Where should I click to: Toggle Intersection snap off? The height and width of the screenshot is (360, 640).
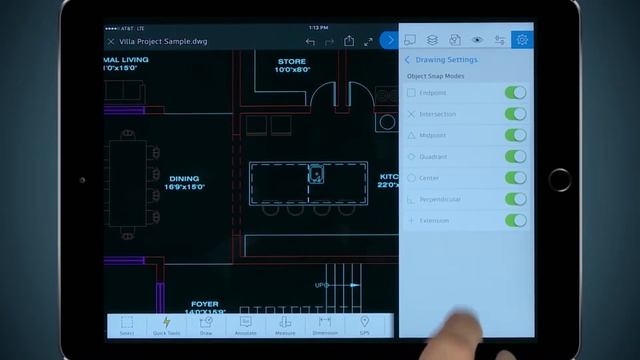[x=516, y=114]
